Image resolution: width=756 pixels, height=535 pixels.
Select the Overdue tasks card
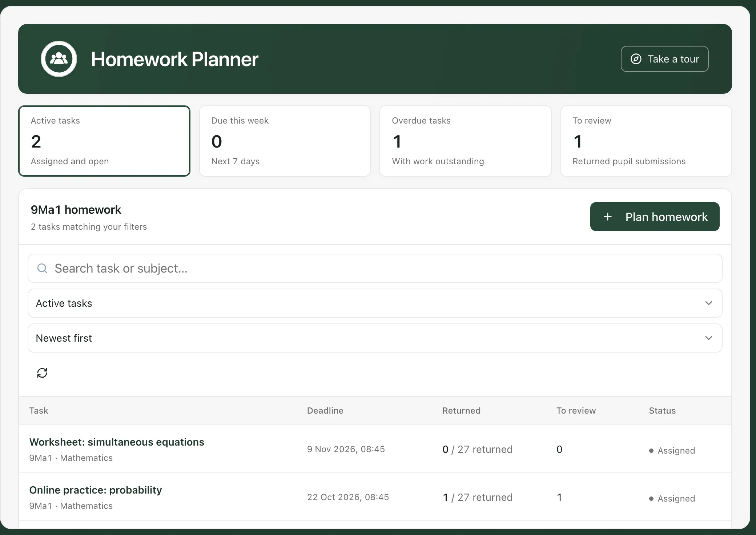(466, 141)
